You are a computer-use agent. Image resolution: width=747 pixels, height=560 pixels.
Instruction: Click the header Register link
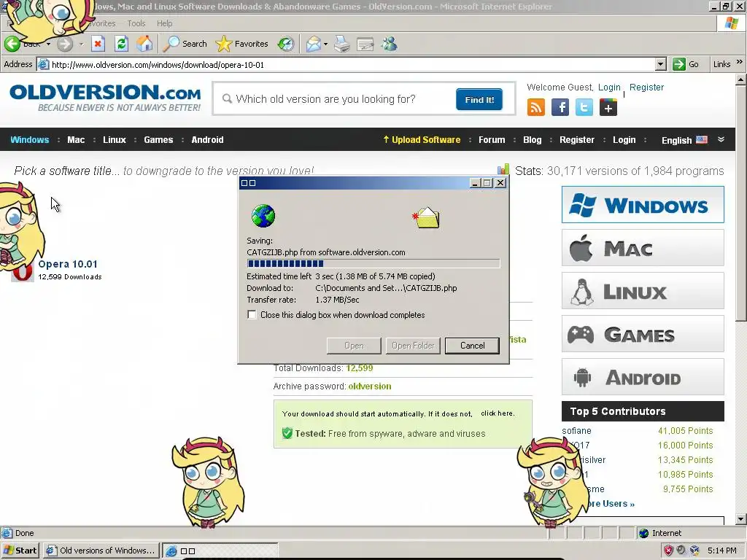(646, 87)
